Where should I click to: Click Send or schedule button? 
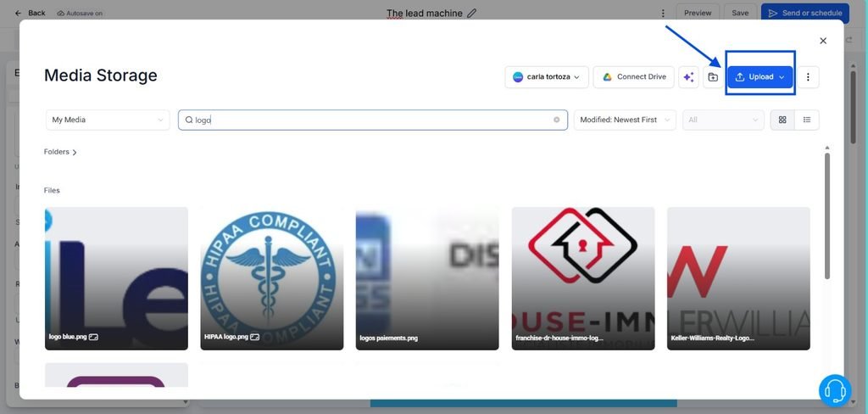pyautogui.click(x=805, y=14)
